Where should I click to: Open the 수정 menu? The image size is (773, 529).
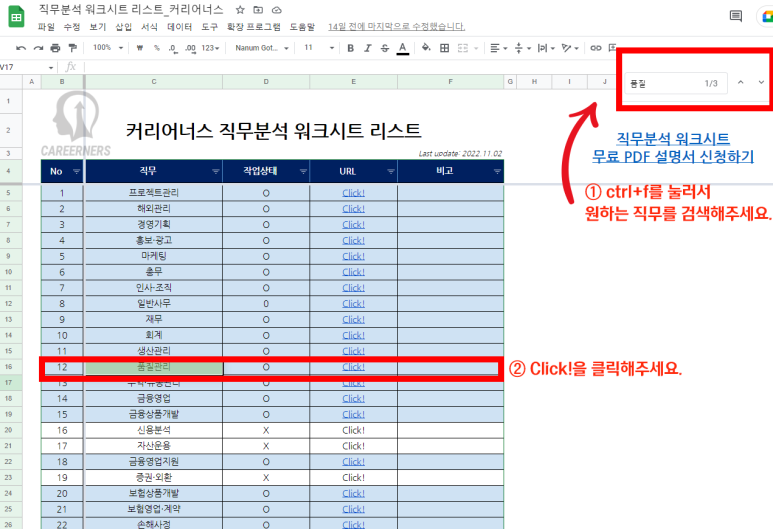click(72, 27)
